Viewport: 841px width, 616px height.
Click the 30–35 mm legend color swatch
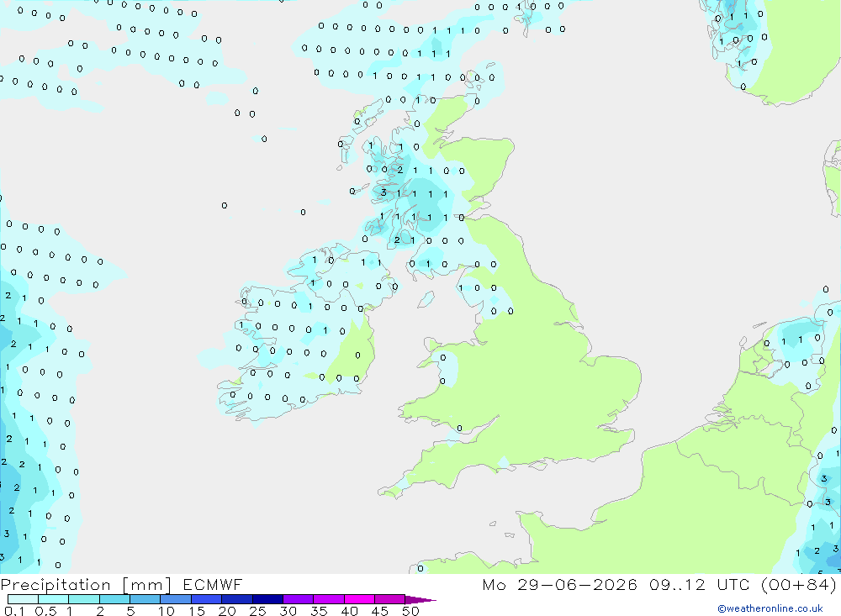tap(299, 599)
